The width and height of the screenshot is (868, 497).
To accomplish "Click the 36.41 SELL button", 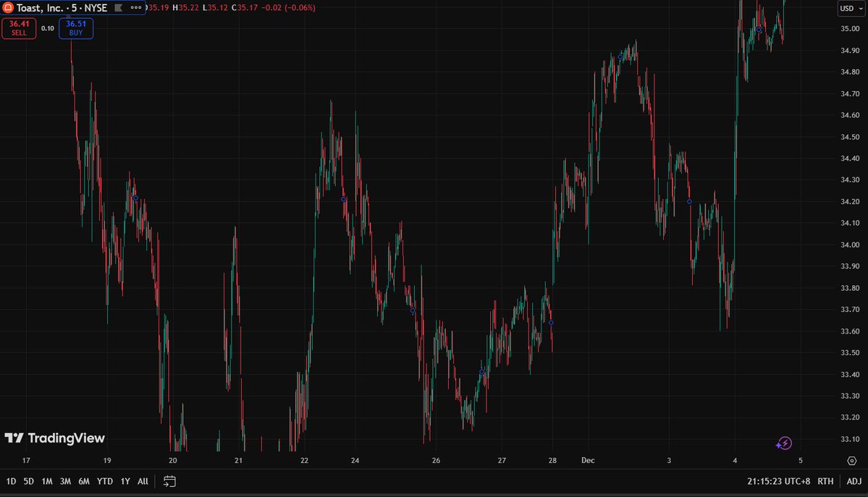I will pos(19,28).
